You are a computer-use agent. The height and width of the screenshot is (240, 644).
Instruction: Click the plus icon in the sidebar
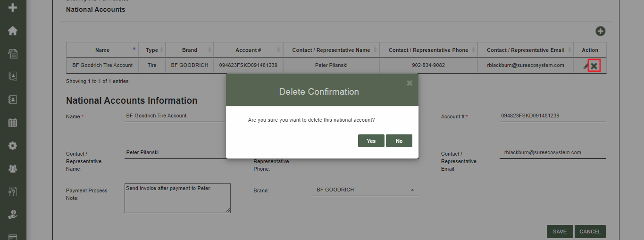point(13,8)
